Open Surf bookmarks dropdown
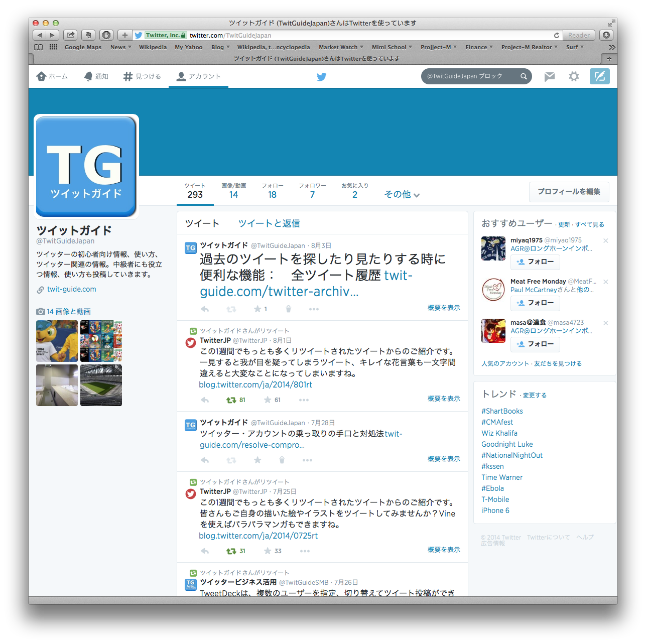 tap(575, 47)
